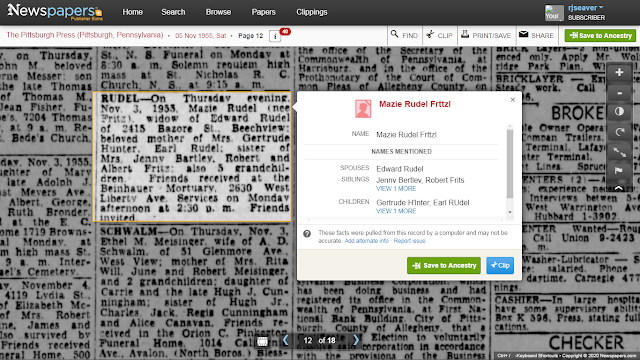
Task: Expand VIEW 1 MORE under Siblings
Action: (x=396, y=189)
